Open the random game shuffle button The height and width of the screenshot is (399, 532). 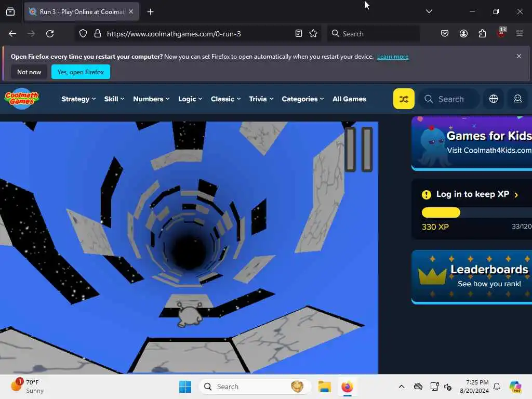tap(404, 99)
